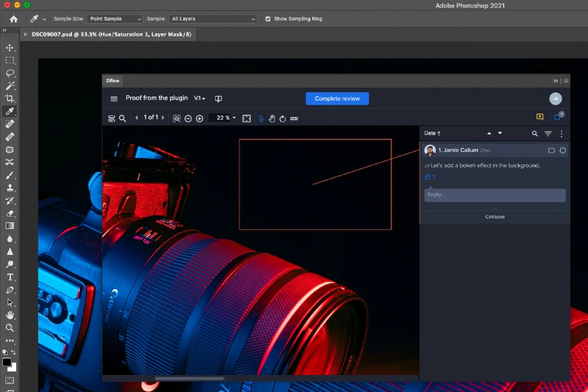
Task: Click the search icon in comments panel
Action: point(535,133)
